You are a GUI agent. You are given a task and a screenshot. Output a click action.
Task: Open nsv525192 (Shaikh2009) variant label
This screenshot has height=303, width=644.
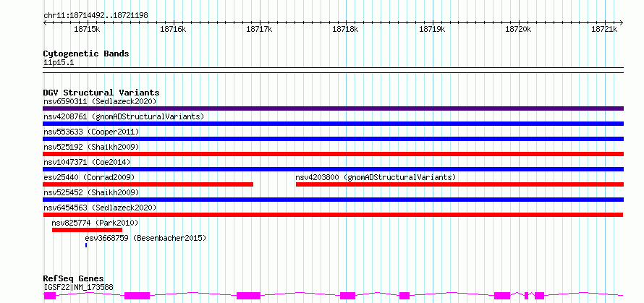tap(91, 147)
